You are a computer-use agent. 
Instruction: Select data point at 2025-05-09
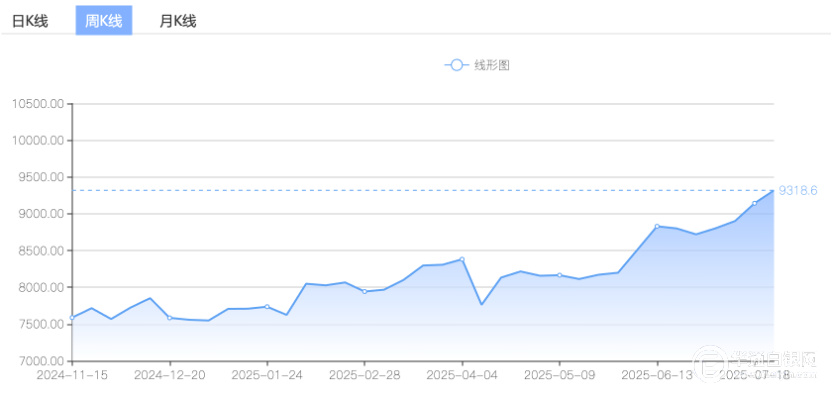click(x=559, y=275)
